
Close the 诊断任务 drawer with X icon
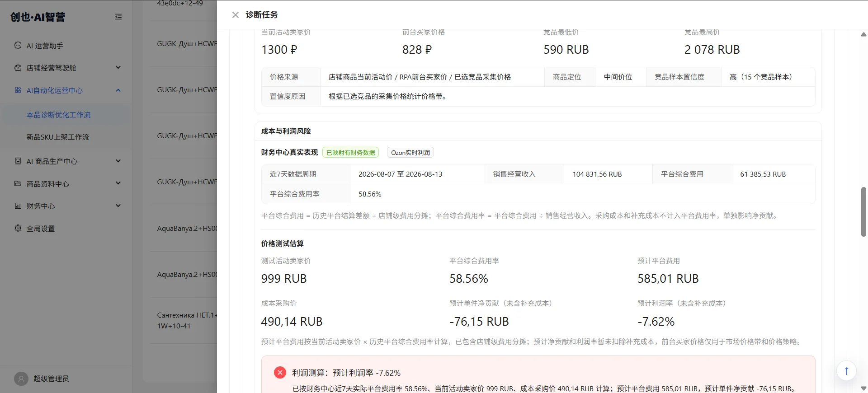pos(235,15)
